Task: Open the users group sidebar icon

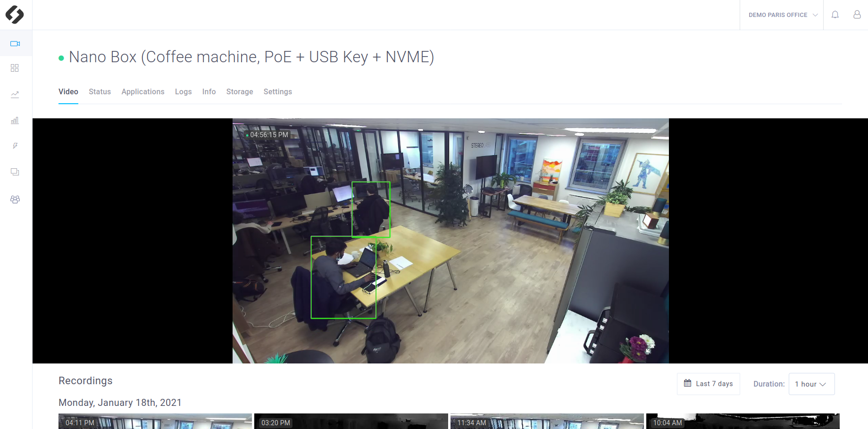Action: (15, 199)
